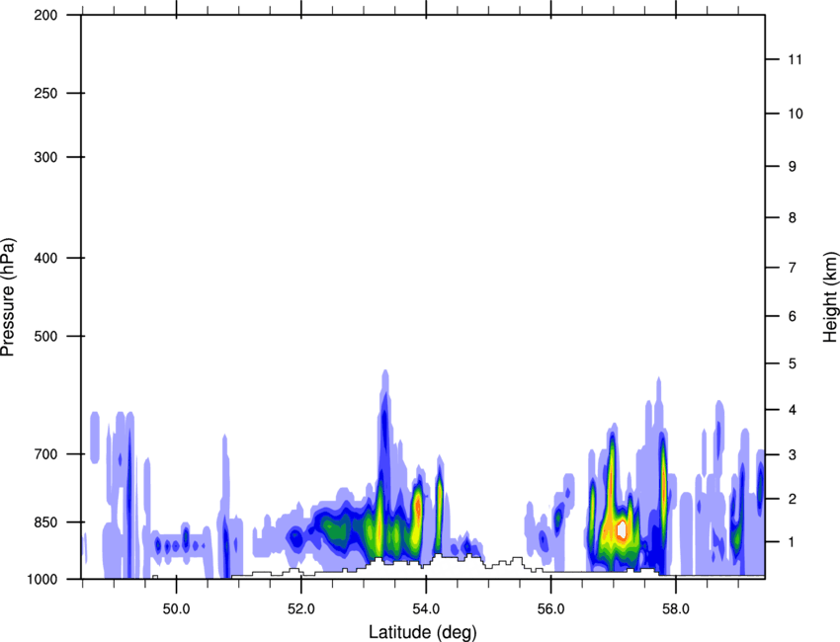Click pressure tick label 700
840x642 pixels.
click(45, 454)
